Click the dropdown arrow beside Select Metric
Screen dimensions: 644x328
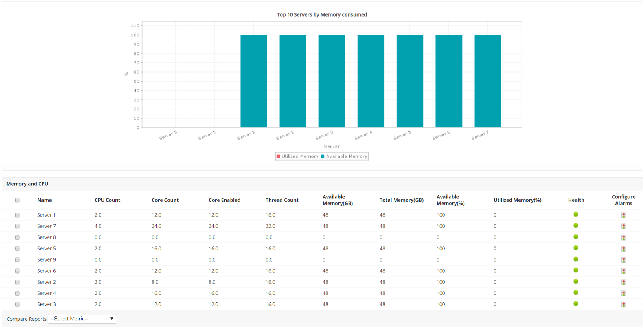(112, 319)
